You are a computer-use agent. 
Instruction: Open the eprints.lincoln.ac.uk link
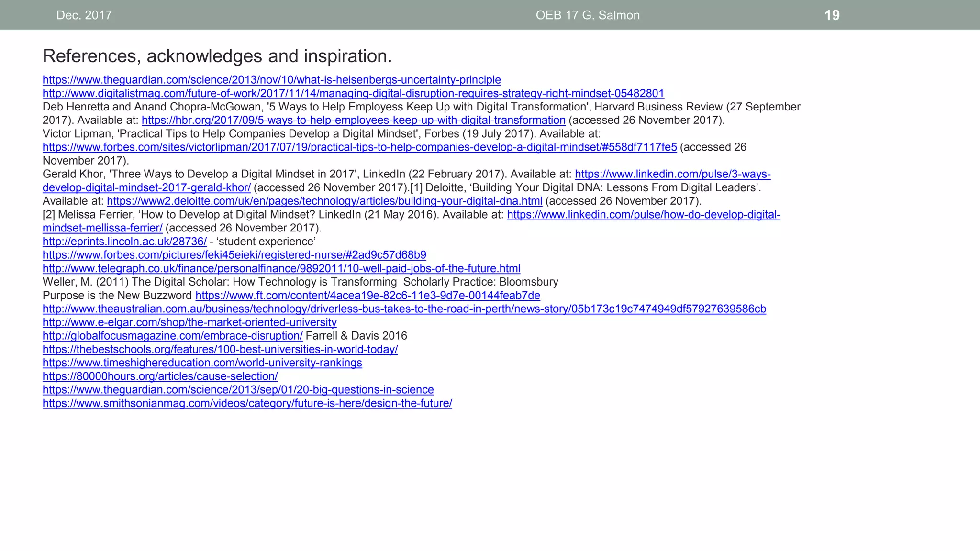(124, 242)
